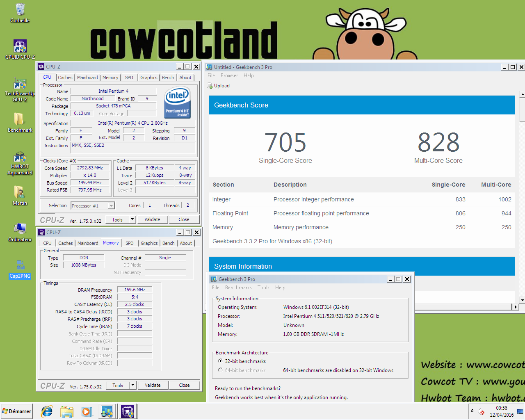The width and height of the screenshot is (525, 420).
Task: Open File menu in Geekbench results window
Action: pos(211,75)
